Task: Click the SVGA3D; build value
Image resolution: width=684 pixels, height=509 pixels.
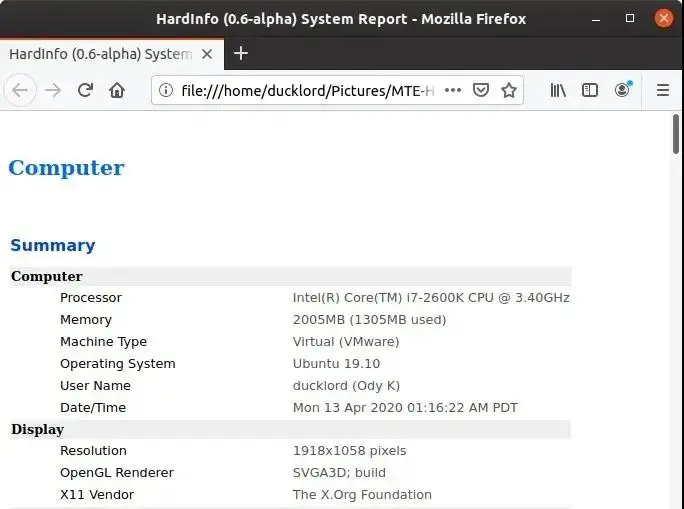Action: point(339,472)
